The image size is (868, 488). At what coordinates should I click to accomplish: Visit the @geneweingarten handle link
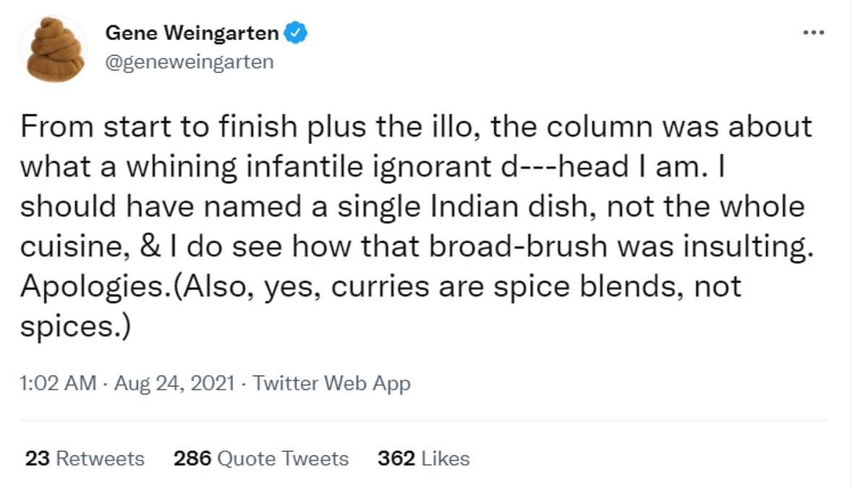[x=190, y=62]
